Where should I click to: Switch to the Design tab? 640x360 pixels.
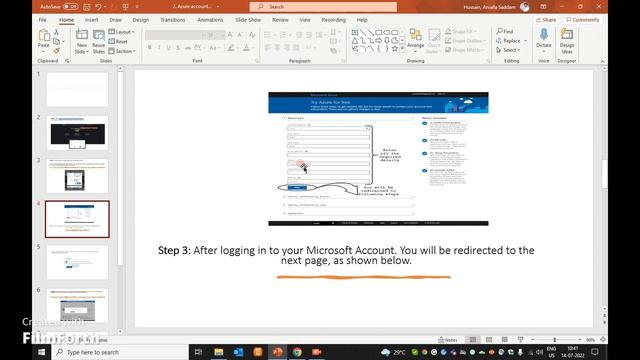coord(141,20)
